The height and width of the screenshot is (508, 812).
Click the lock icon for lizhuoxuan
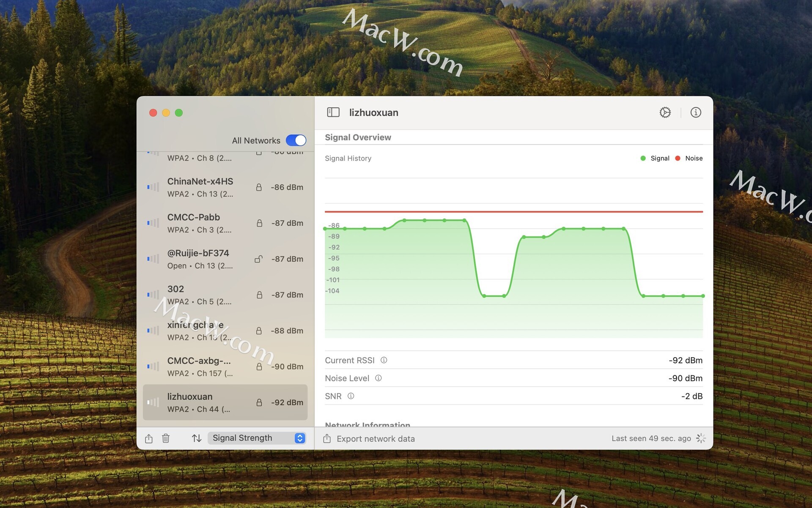point(259,402)
